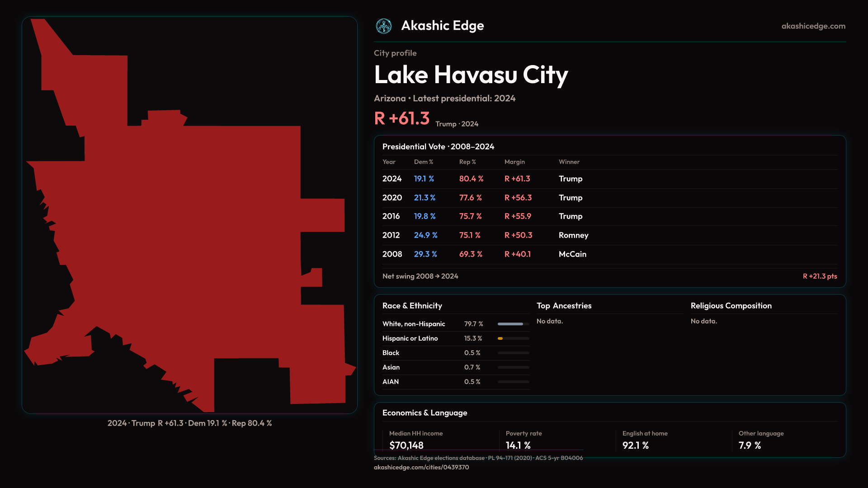Viewport: 868px width, 488px height.
Task: Click the English at home 92.1 % figure
Action: (635, 445)
